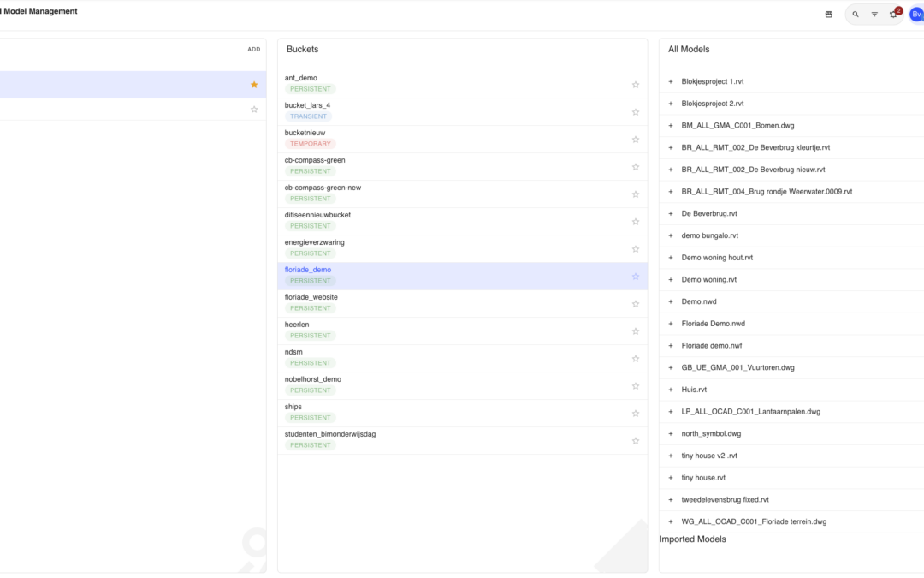Click plus icon beside Demo woning hout.rvt

coord(671,258)
